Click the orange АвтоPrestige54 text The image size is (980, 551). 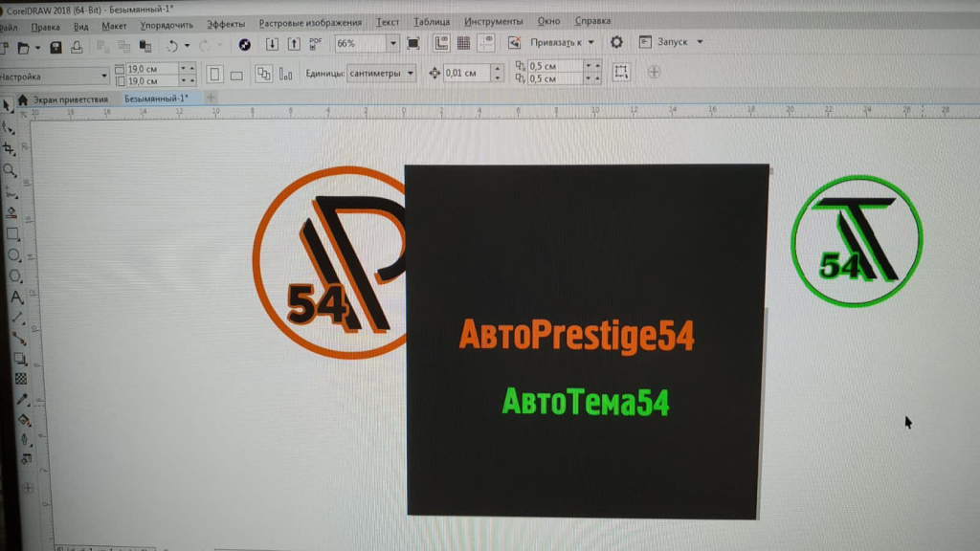(576, 336)
